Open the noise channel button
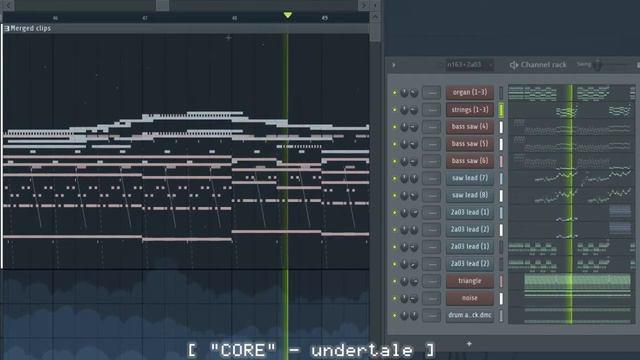 click(x=469, y=298)
